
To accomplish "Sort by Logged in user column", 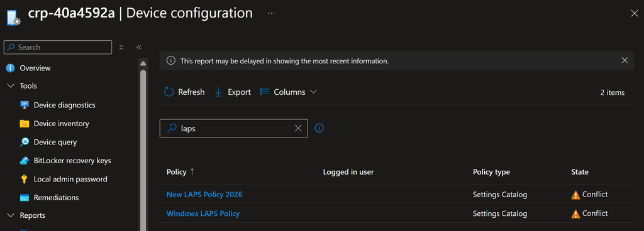I will point(348,172).
